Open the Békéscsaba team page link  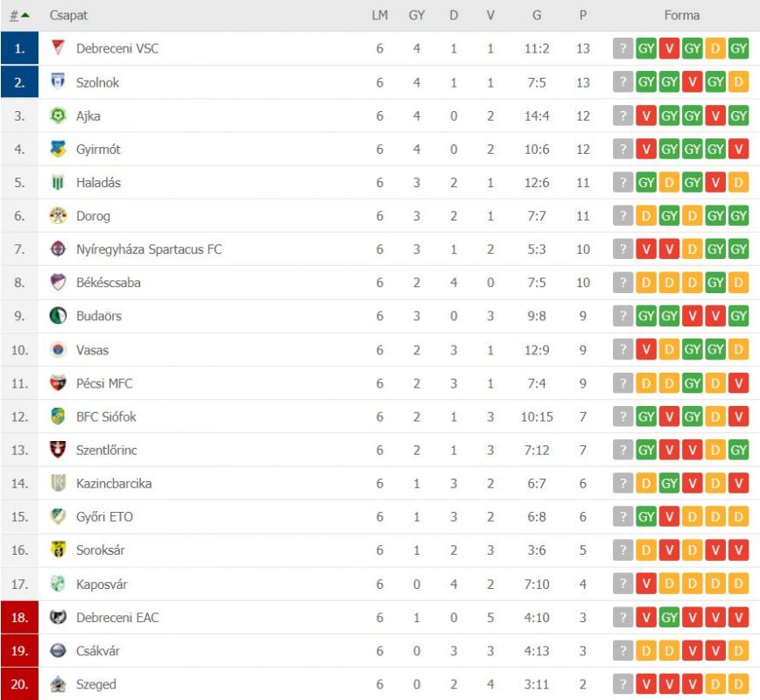coord(108,283)
